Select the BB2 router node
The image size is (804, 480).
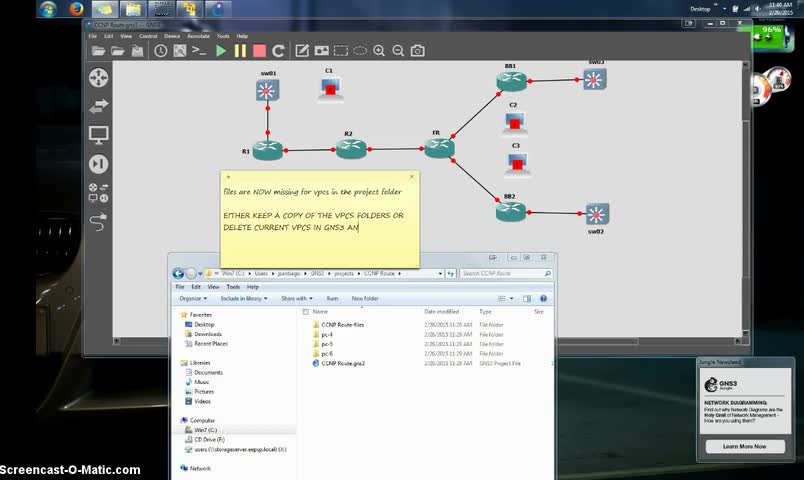point(511,211)
